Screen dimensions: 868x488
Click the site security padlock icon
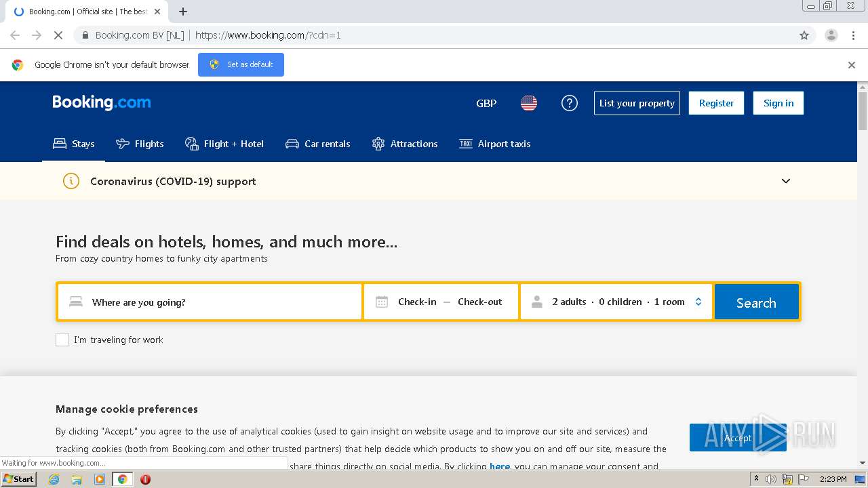85,35
